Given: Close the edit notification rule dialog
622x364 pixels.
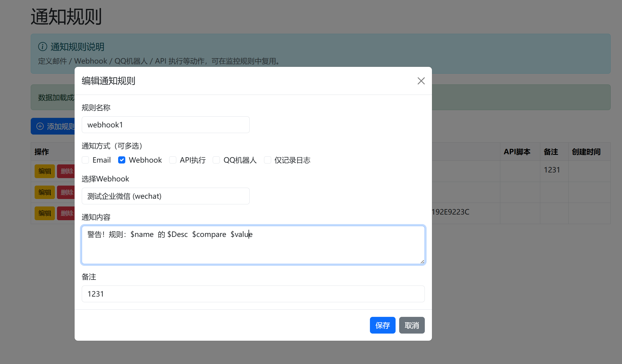Looking at the screenshot, I should click(421, 81).
